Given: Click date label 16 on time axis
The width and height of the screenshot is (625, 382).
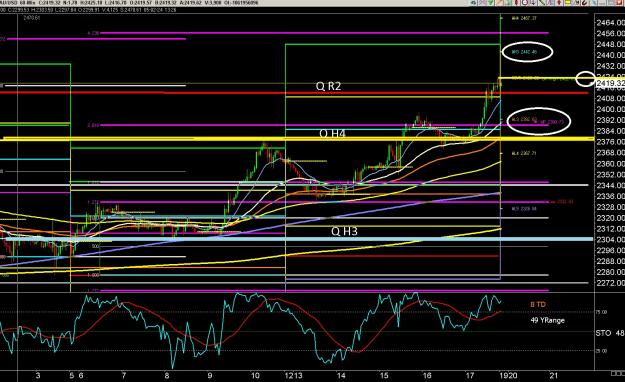Looking at the screenshot, I should 427,376.
